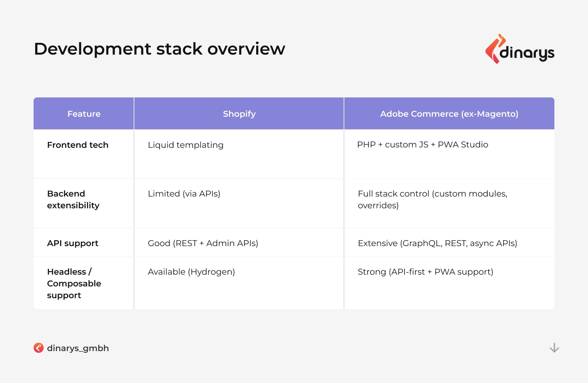Click the small Dinarys icon beside dinarys_gmbh
The height and width of the screenshot is (383, 588).
coord(39,348)
